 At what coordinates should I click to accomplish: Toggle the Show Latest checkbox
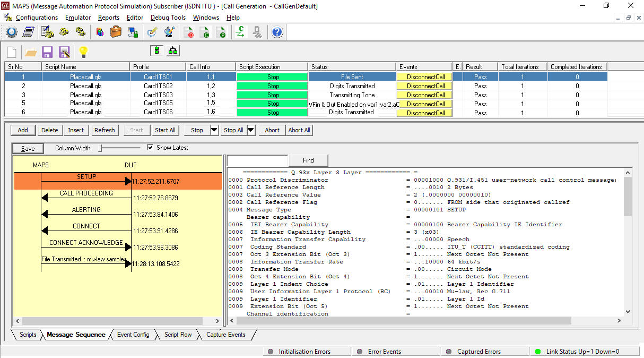150,148
